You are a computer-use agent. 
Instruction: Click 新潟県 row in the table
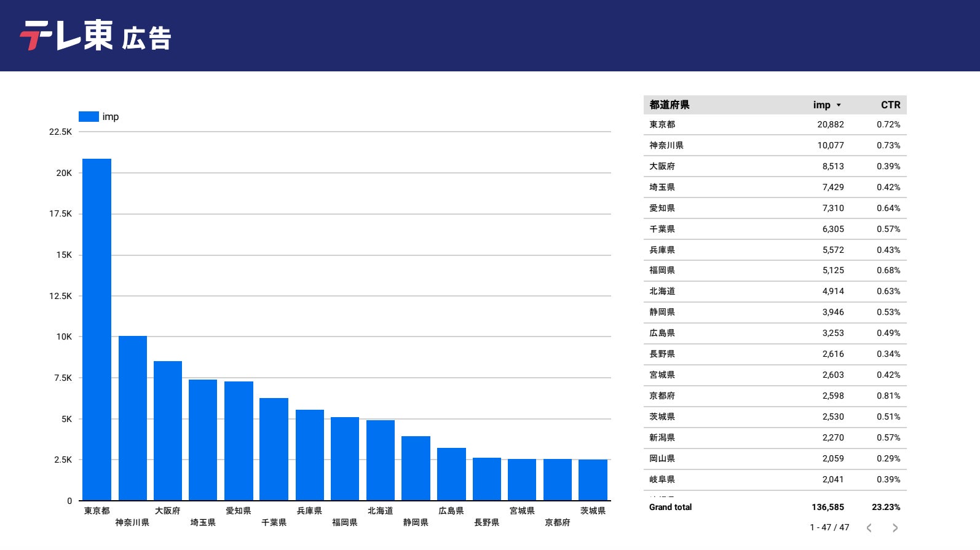(x=775, y=437)
